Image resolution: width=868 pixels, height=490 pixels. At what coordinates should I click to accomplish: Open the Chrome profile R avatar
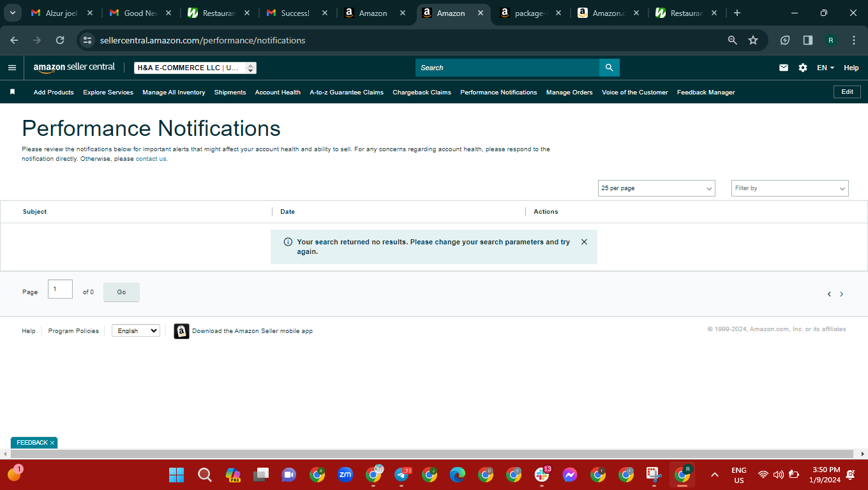point(831,40)
